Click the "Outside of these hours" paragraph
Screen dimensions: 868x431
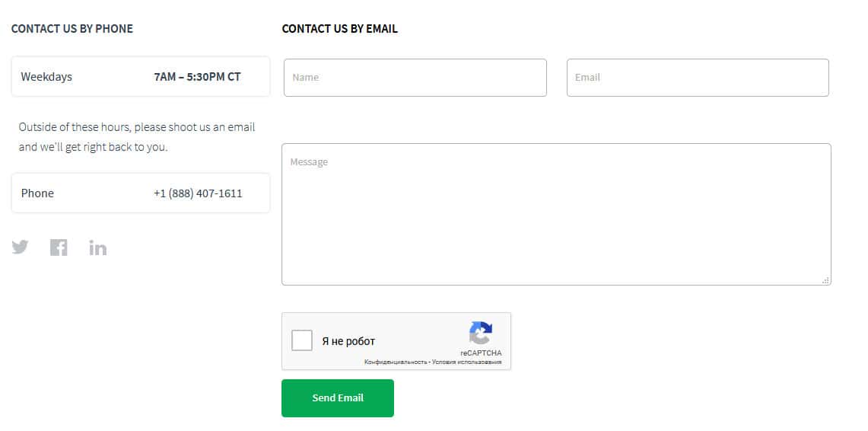pyautogui.click(x=137, y=137)
